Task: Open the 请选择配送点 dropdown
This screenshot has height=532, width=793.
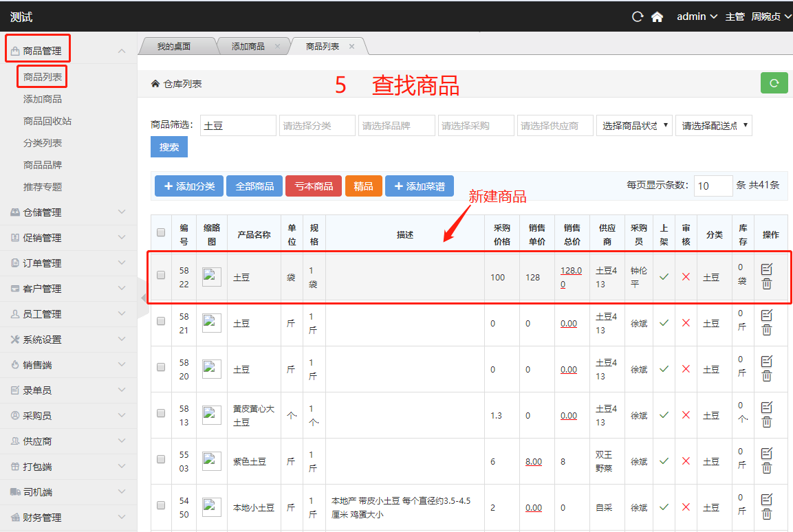Action: tap(713, 126)
